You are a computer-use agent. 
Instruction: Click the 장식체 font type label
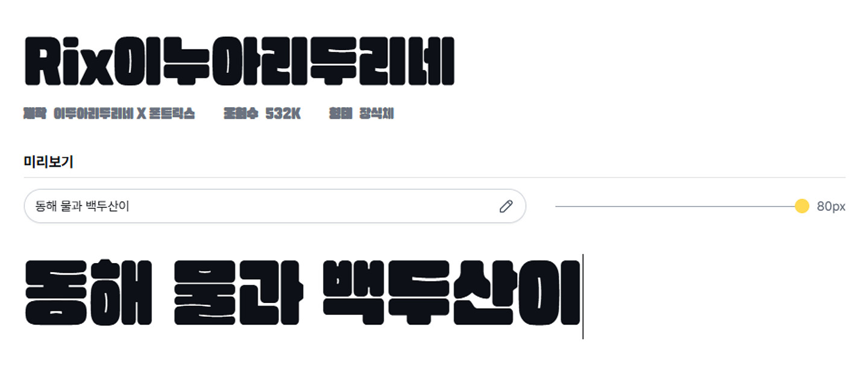(x=376, y=113)
